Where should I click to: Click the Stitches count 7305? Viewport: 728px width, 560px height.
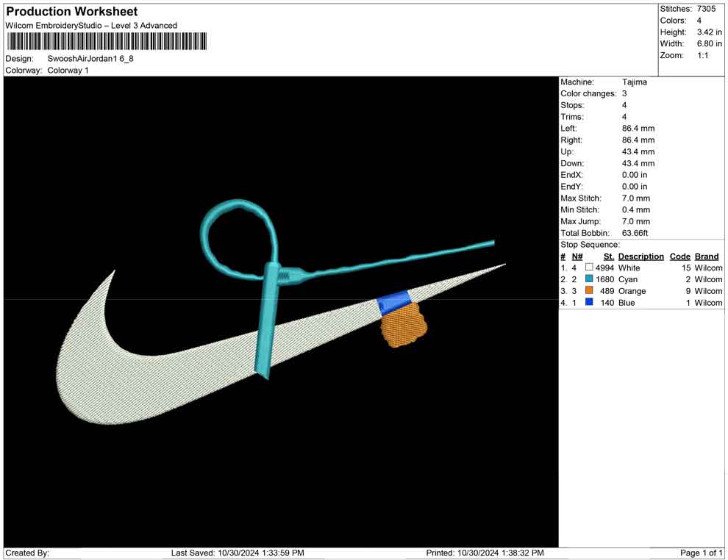click(x=706, y=9)
